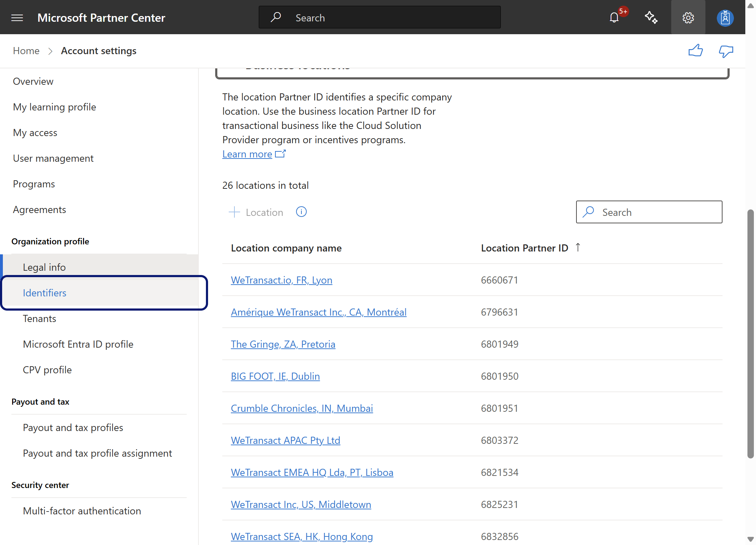
Task: Open WeTransact Inc, US, Middletown location
Action: coord(301,504)
